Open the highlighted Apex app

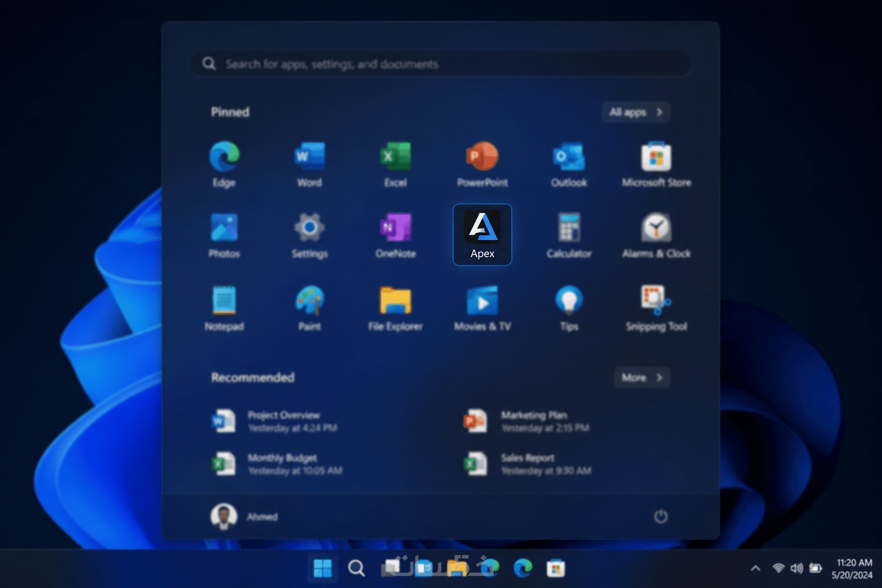coord(482,235)
